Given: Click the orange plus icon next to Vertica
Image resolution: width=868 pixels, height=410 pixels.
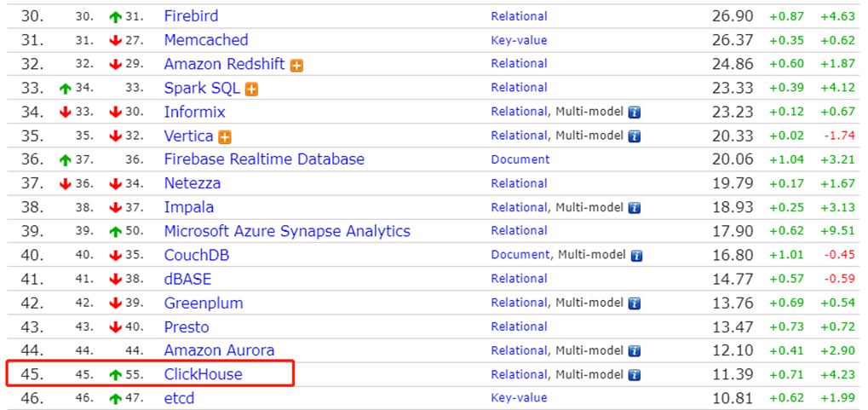Looking at the screenshot, I should (225, 137).
